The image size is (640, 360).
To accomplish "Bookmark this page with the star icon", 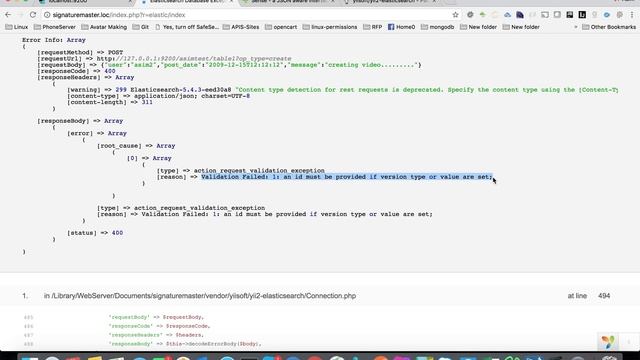I will point(456,15).
